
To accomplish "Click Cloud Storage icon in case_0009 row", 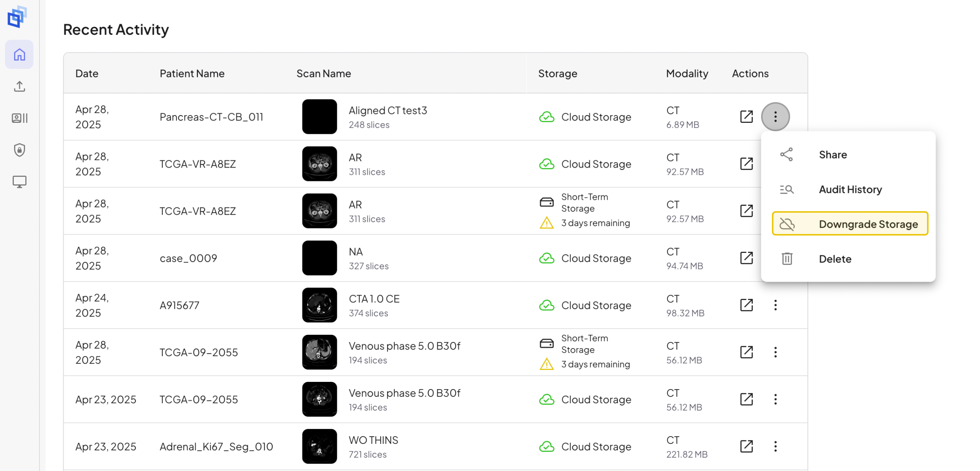I will pos(546,258).
